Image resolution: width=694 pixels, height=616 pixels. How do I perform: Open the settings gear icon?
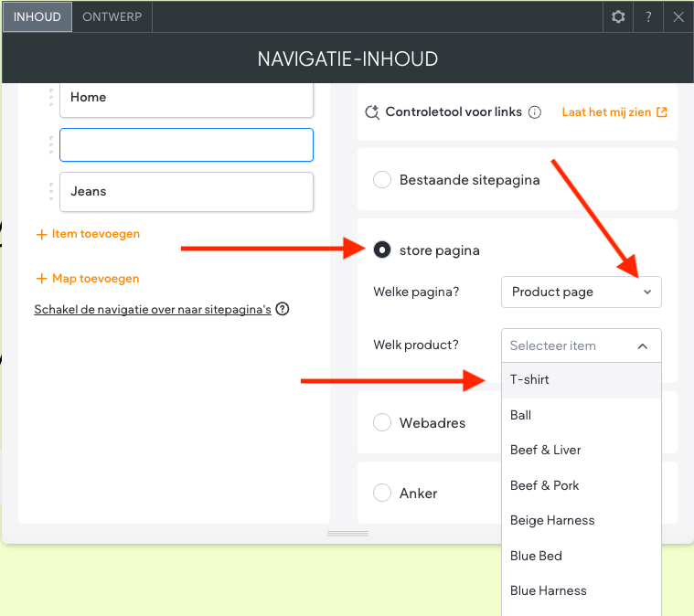pyautogui.click(x=618, y=16)
